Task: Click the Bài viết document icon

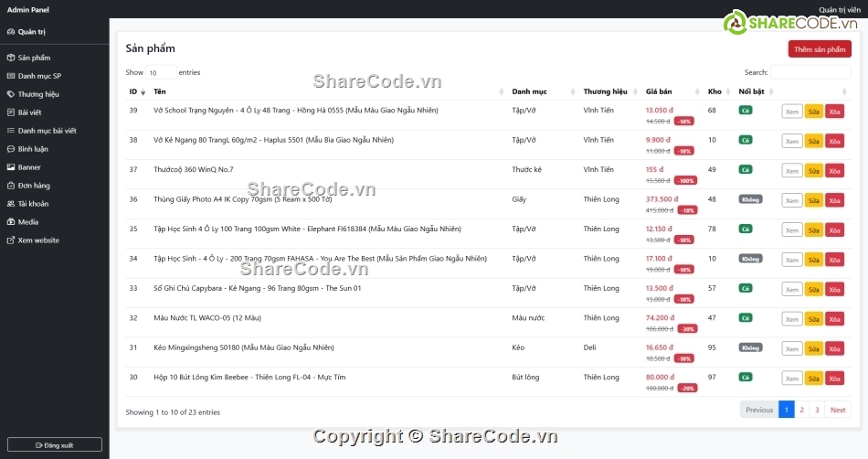Action: point(11,112)
